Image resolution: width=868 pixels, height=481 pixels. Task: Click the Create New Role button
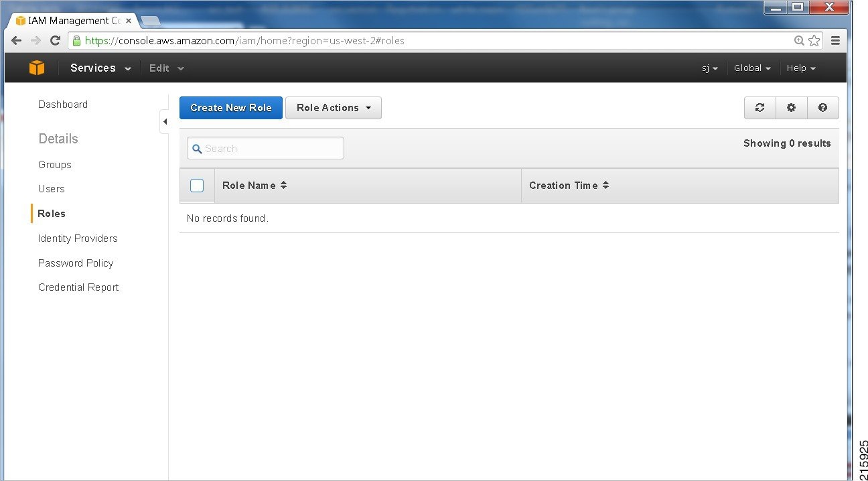231,108
